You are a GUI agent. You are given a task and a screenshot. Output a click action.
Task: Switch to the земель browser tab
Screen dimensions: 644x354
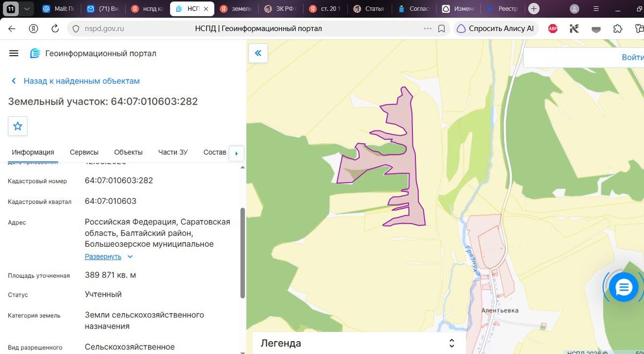click(236, 9)
